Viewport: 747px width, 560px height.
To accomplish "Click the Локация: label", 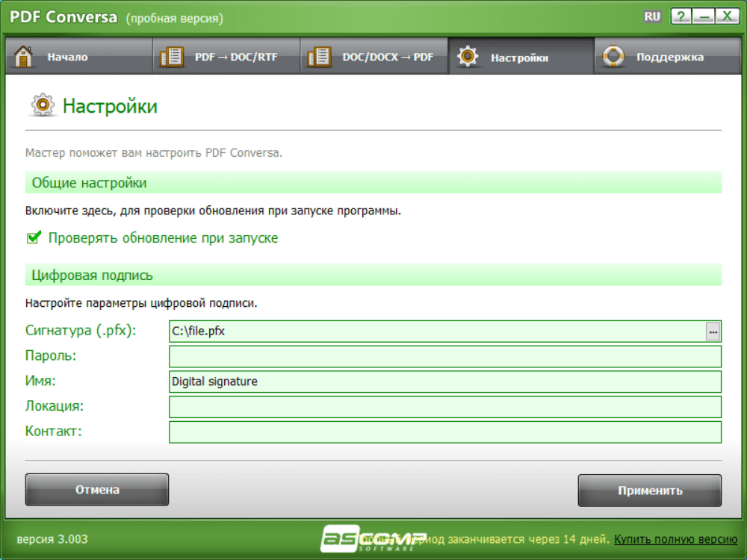I will pos(55,405).
